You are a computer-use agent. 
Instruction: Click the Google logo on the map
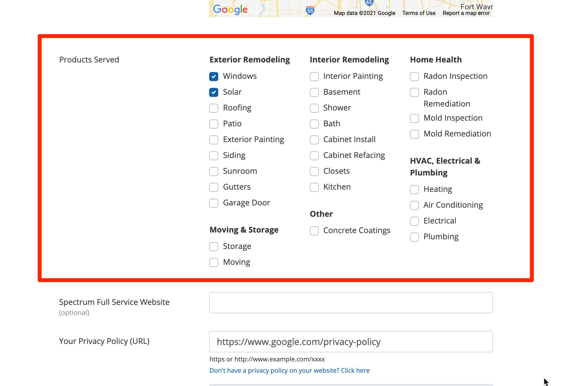click(x=230, y=10)
